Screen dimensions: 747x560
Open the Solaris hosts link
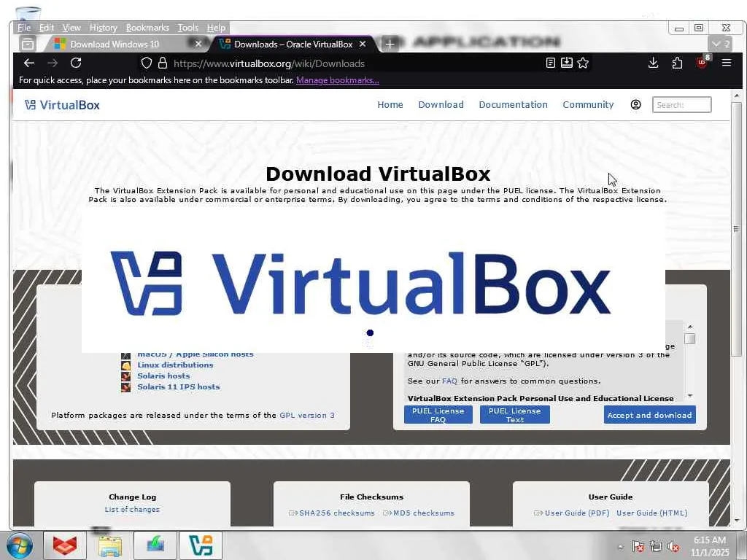click(163, 376)
